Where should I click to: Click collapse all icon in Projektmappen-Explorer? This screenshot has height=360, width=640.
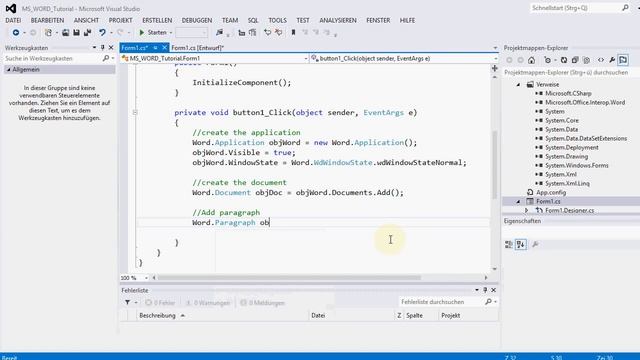[x=575, y=60]
